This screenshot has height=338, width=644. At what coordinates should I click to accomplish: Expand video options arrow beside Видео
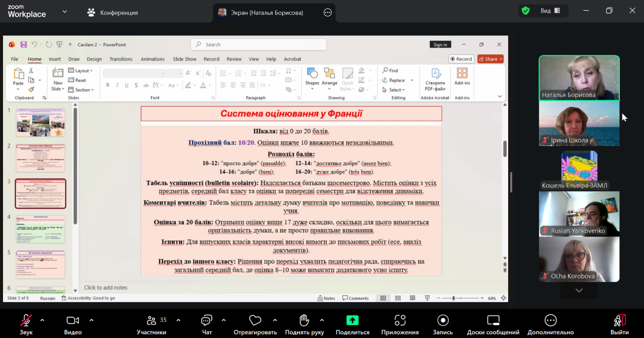pos(92,320)
